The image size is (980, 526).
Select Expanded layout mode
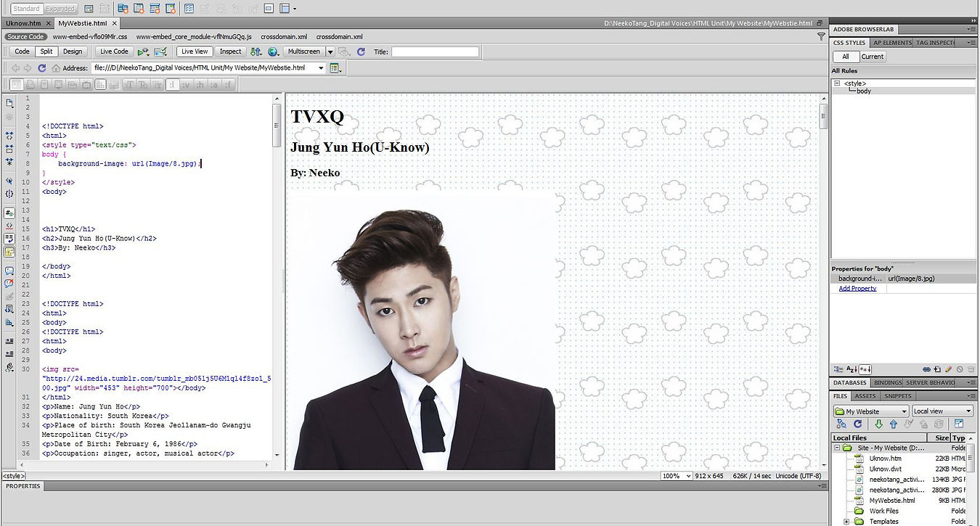tap(60, 9)
